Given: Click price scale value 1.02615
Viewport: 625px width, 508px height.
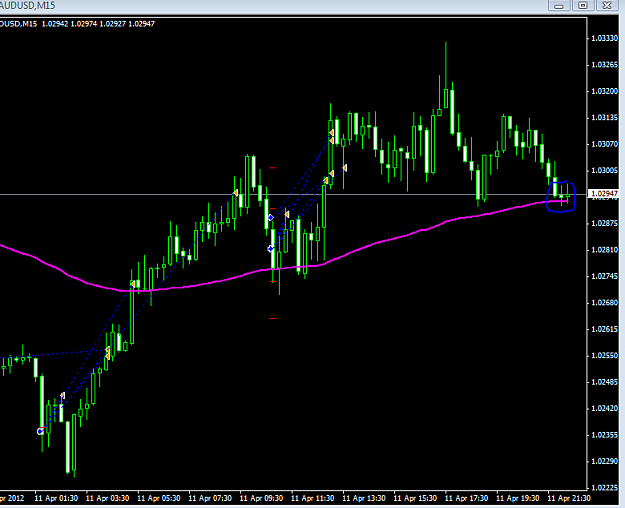Looking at the screenshot, I should (604, 329).
